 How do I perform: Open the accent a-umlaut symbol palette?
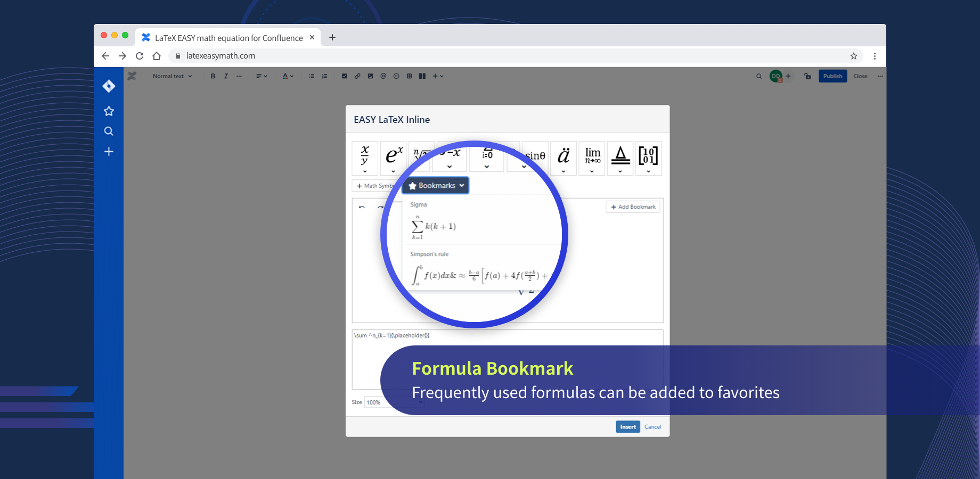tap(563, 158)
